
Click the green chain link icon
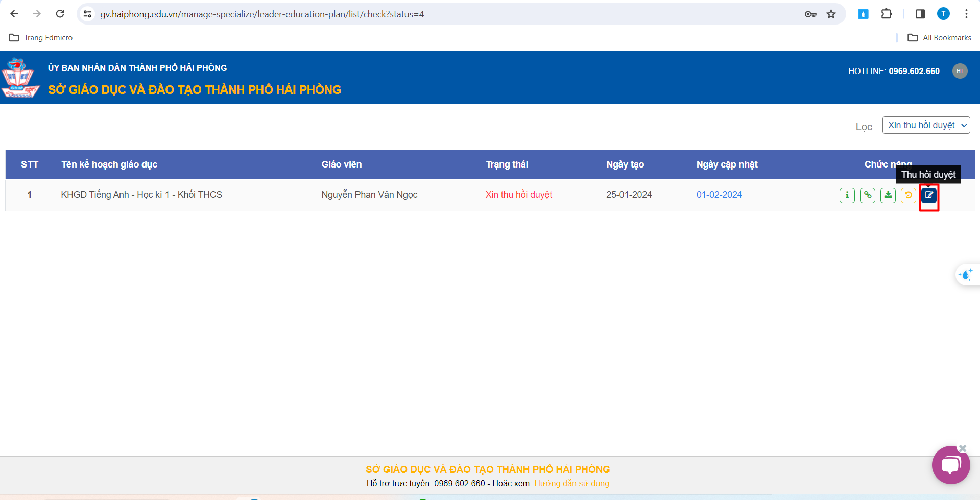867,195
